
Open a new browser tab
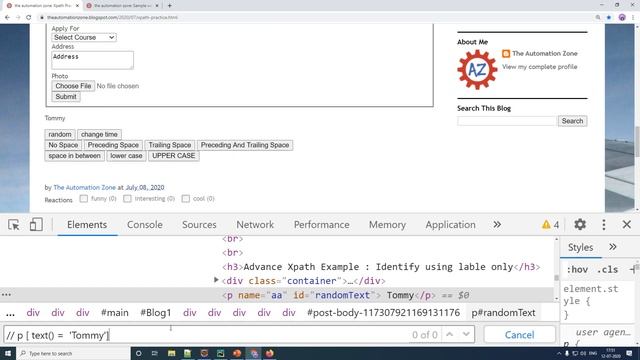coord(169,6)
